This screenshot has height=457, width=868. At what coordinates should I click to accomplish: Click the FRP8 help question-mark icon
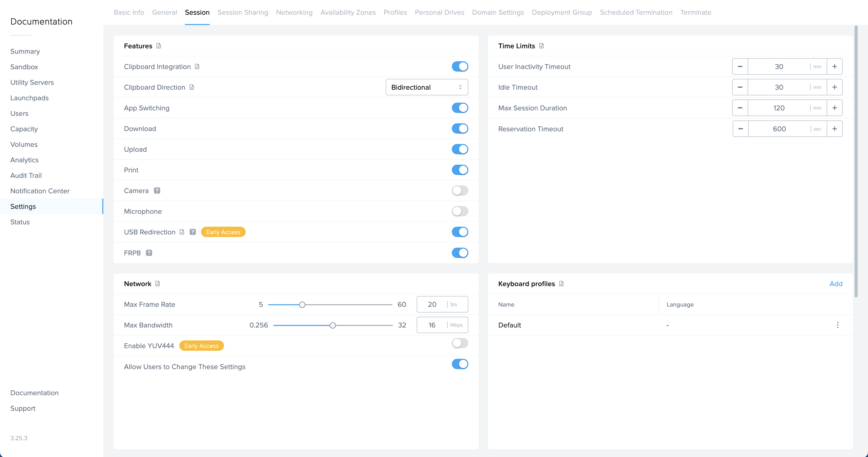point(149,253)
